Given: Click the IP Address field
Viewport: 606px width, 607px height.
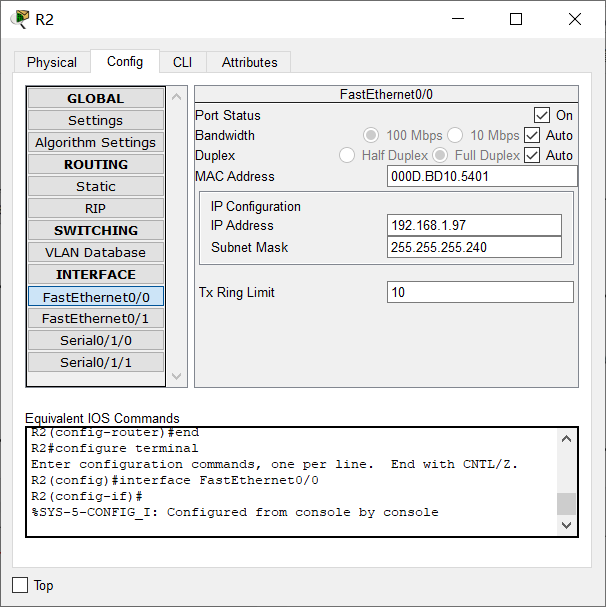Looking at the screenshot, I should 474,225.
